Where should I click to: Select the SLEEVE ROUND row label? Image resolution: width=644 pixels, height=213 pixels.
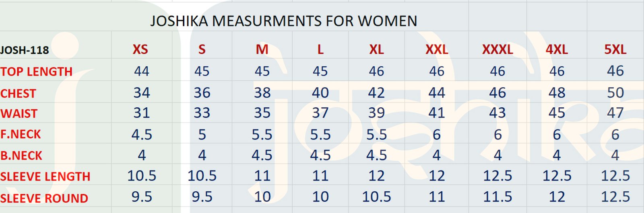pyautogui.click(x=44, y=198)
